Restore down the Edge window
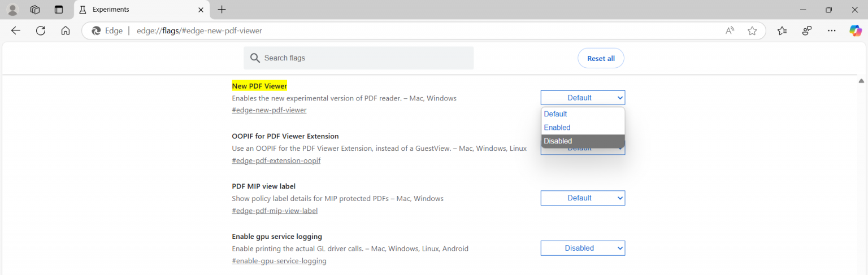Viewport: 868px width, 275px height. click(829, 10)
